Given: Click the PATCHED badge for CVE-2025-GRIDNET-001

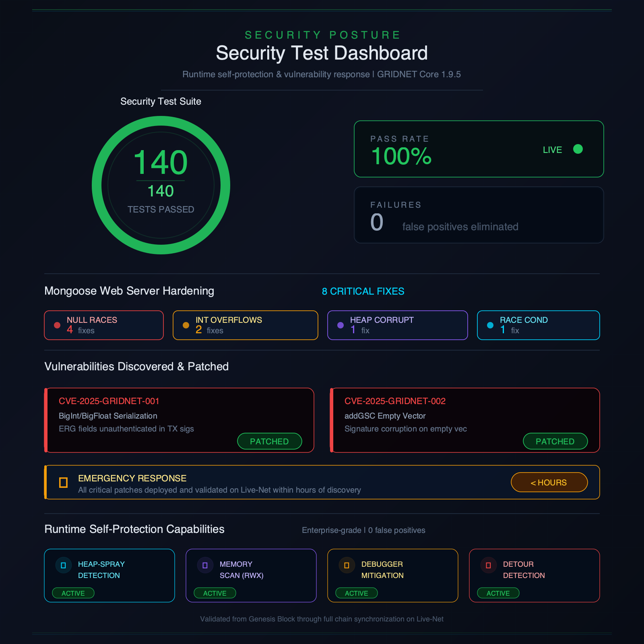Looking at the screenshot, I should click(x=269, y=441).
